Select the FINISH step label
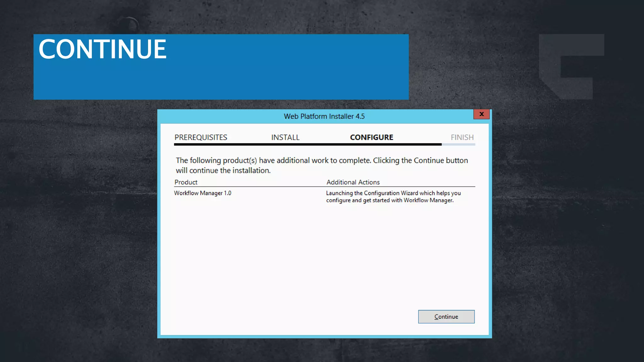 tap(462, 137)
